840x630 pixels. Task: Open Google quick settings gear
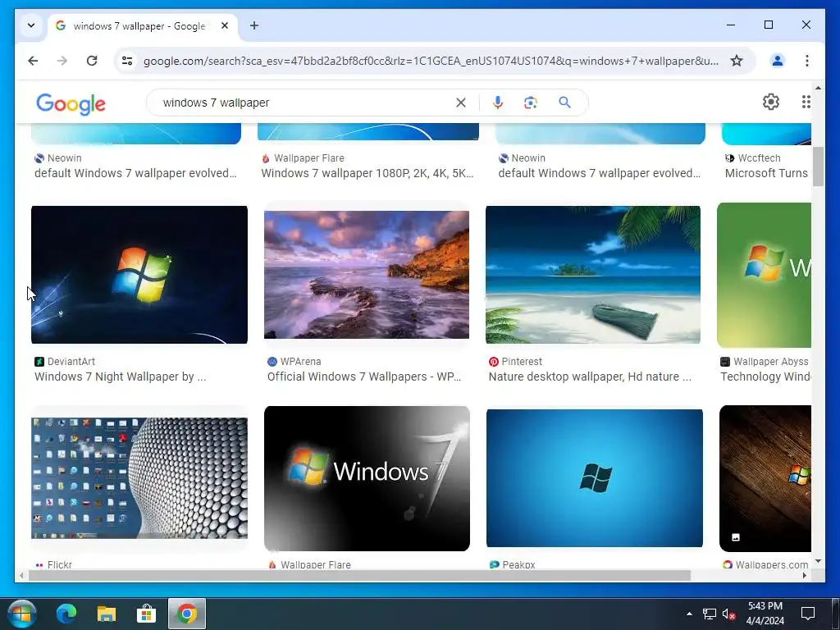tap(770, 102)
